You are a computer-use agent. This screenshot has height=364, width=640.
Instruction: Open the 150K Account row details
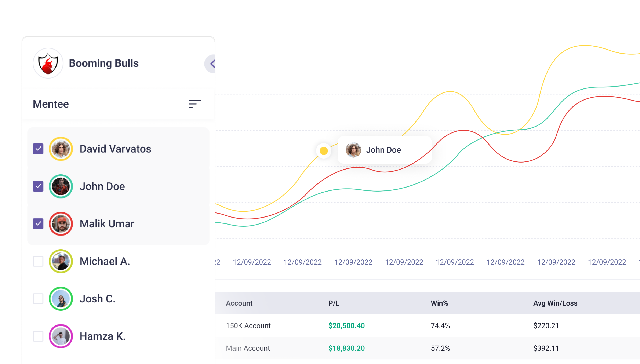(x=248, y=325)
